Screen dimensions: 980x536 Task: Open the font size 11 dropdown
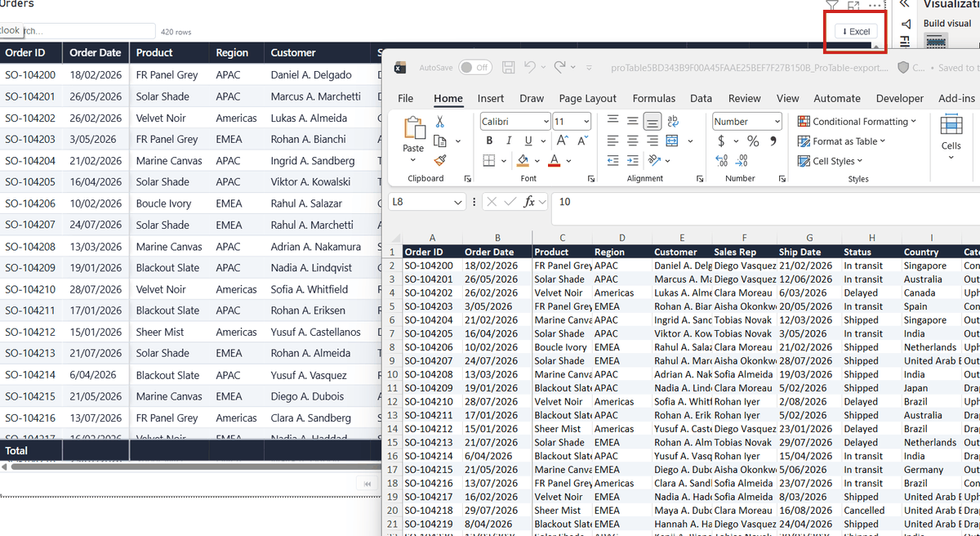tap(586, 122)
